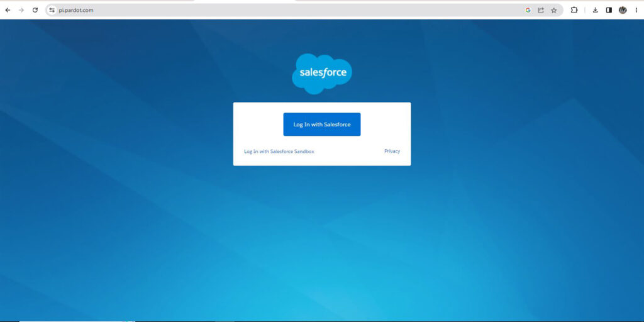Click the Google icon in address bar
644x322 pixels.
(528, 10)
